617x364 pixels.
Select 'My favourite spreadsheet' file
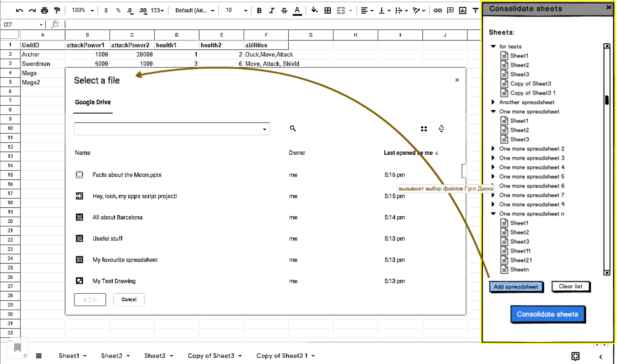coord(125,260)
